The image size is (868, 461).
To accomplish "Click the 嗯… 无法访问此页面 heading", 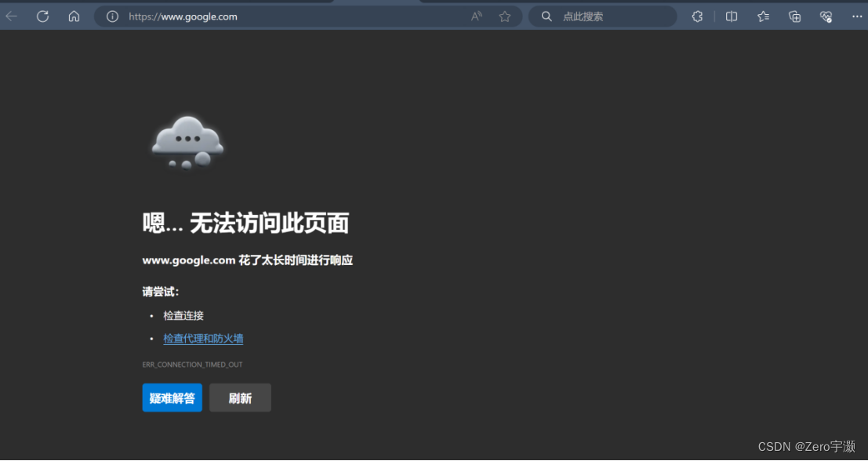I will 245,223.
